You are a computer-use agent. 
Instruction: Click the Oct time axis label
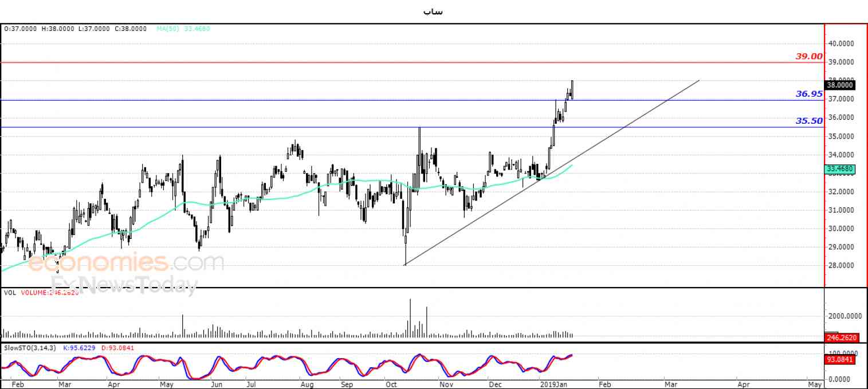[x=392, y=384]
